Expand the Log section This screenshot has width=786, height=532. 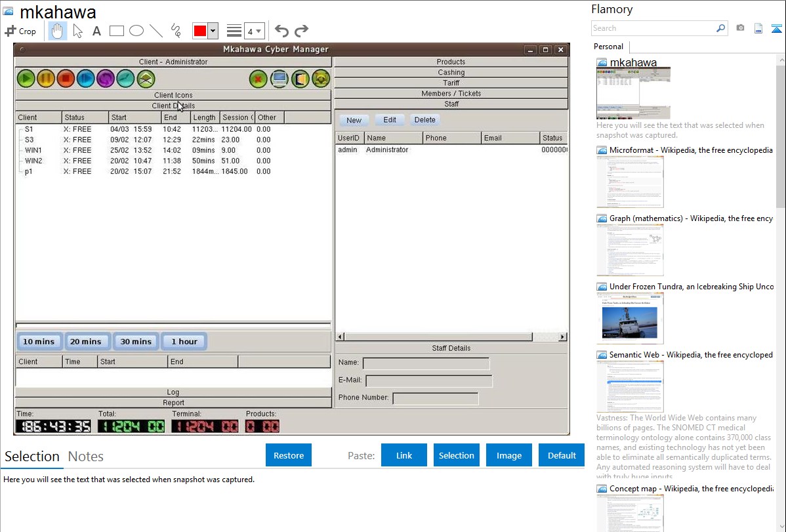pyautogui.click(x=173, y=392)
